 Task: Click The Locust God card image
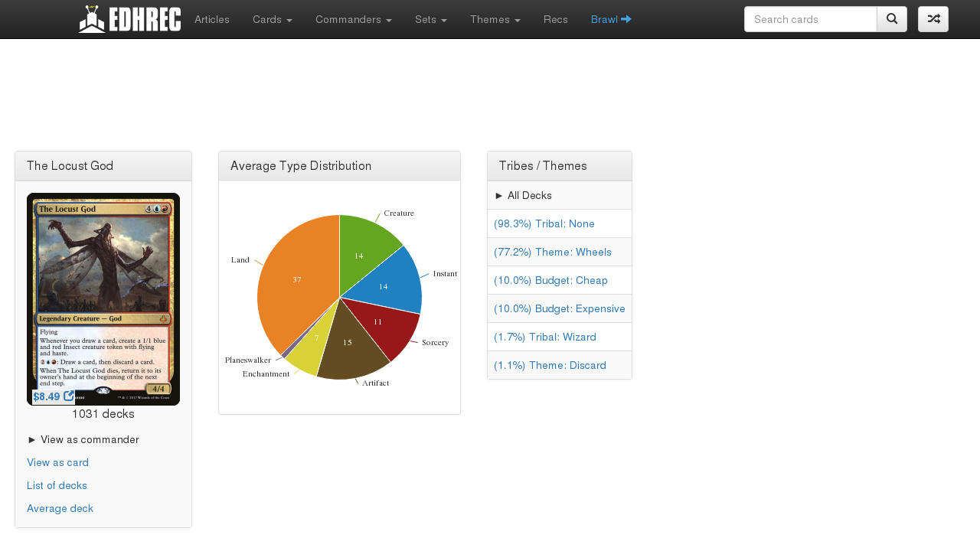click(103, 298)
